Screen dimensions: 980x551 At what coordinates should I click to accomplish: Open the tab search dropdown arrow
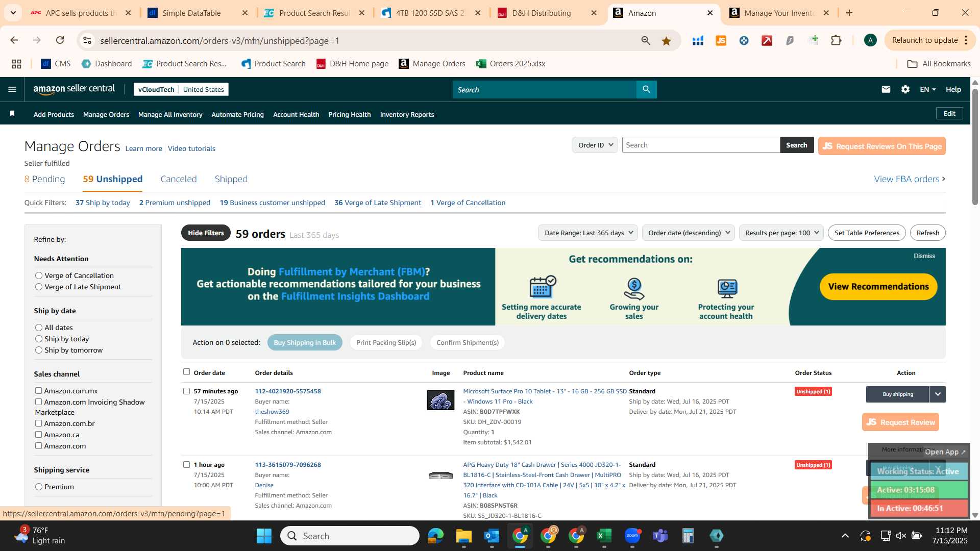pyautogui.click(x=13, y=13)
